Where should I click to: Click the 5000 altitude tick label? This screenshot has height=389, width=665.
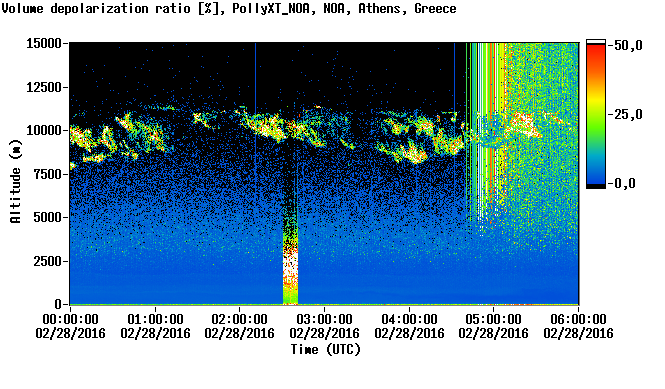pyautogui.click(x=48, y=218)
